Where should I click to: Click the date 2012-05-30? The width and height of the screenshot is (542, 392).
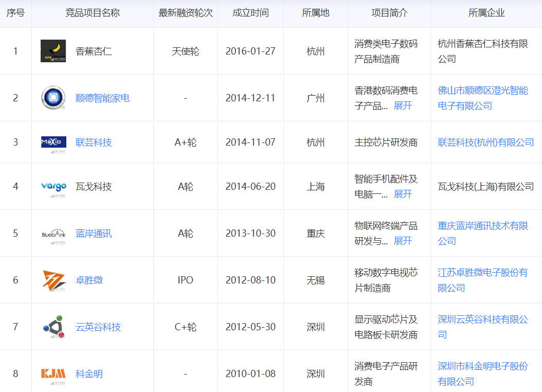tap(250, 327)
